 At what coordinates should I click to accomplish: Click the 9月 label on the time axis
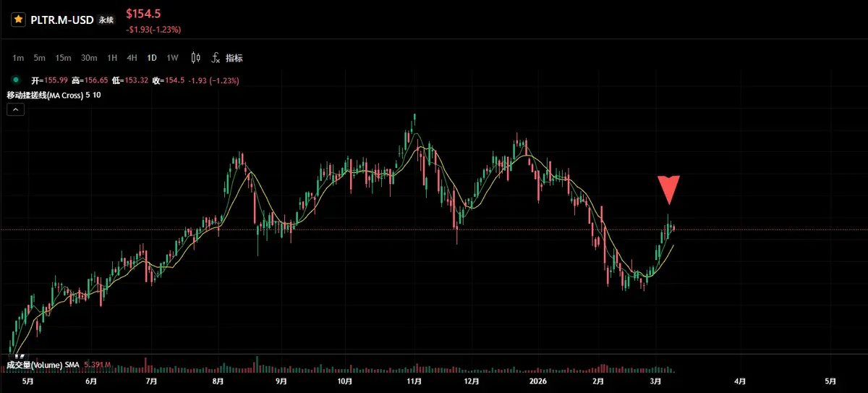(x=281, y=381)
